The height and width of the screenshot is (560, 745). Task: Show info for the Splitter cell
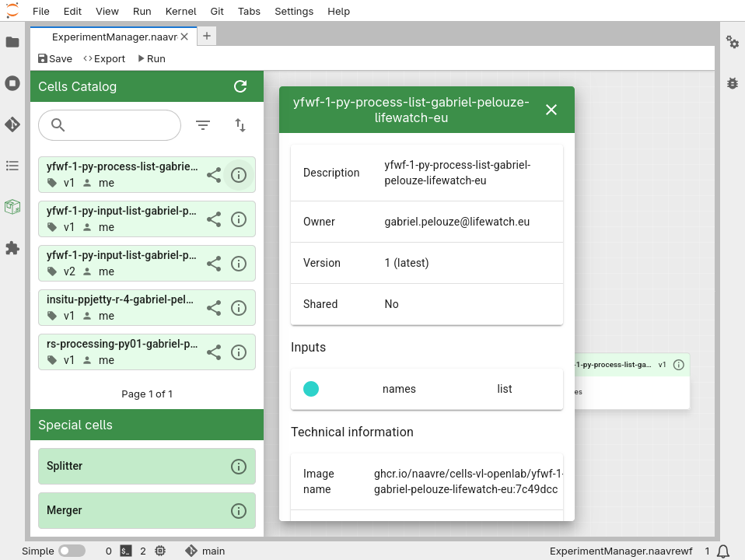point(239,467)
